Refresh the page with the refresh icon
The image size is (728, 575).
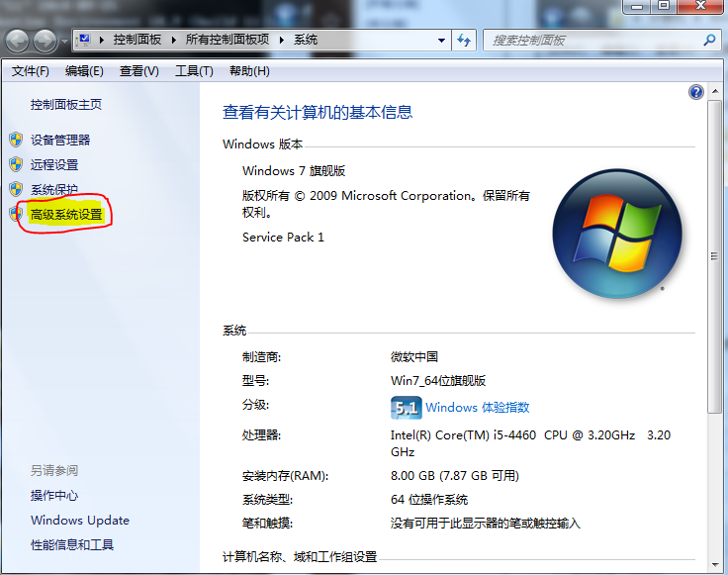[x=464, y=41]
